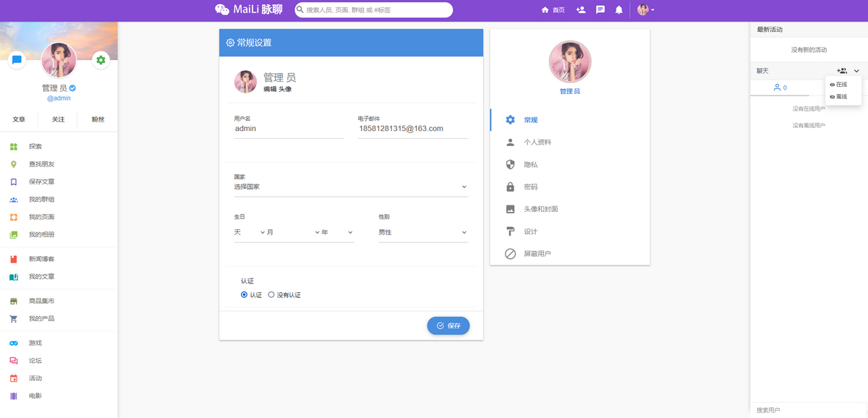868x418 pixels.
Task: Open the @admin profile link
Action: click(59, 98)
